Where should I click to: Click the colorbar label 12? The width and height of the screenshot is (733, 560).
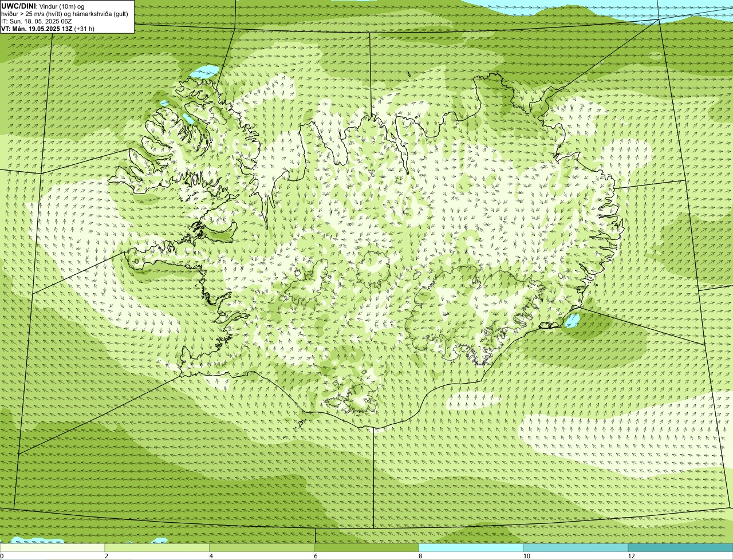(x=631, y=556)
